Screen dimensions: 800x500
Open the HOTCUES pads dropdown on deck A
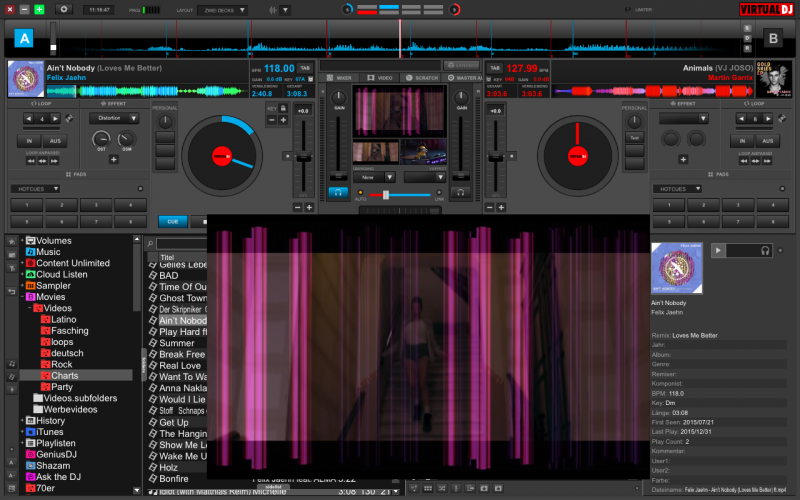click(x=35, y=189)
